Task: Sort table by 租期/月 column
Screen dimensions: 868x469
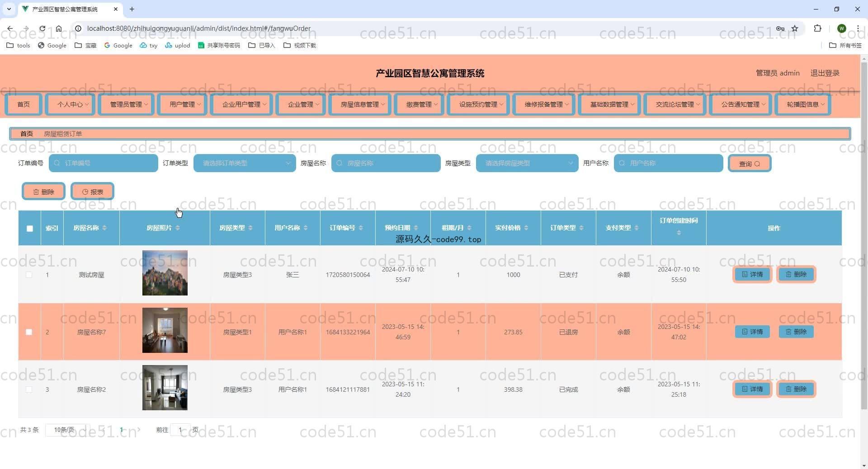Action: [469, 228]
